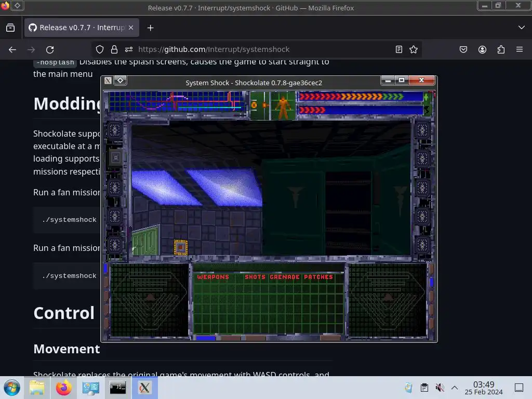532x399 pixels.
Task: Click top hardware button on left side panel
Action: (x=115, y=130)
